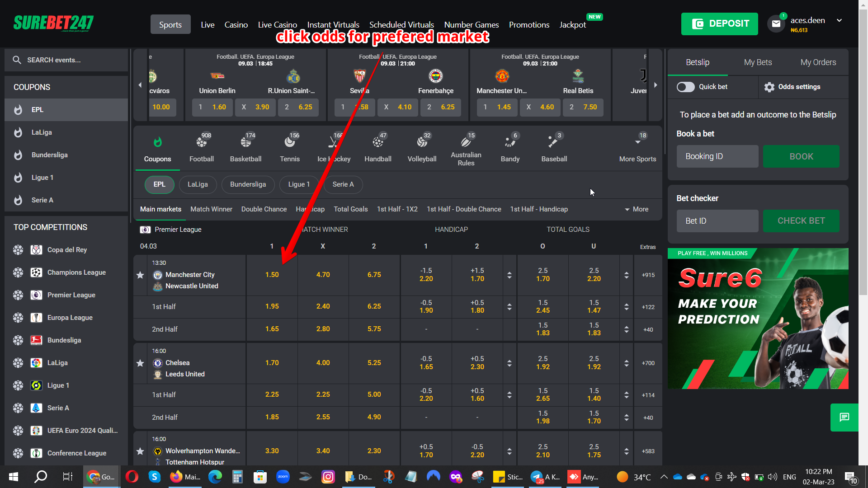868x488 pixels.
Task: Expand +700 extra markets for Chelsea match
Action: coord(648,363)
